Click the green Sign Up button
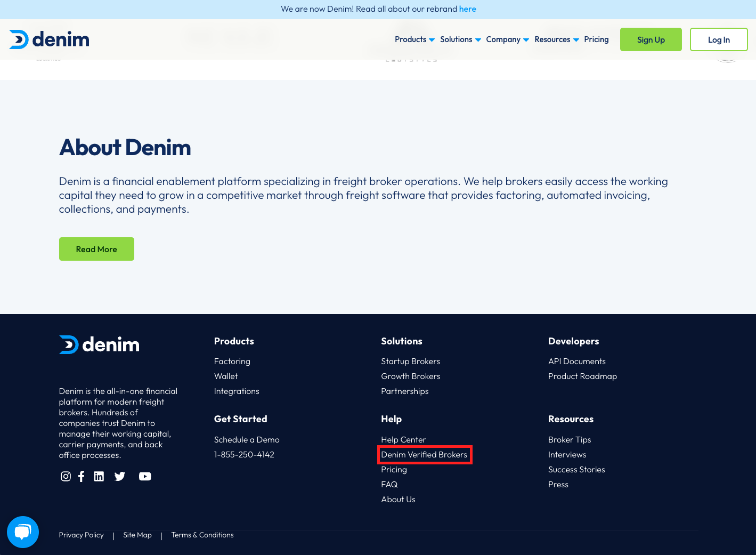This screenshot has width=756, height=555. point(651,39)
